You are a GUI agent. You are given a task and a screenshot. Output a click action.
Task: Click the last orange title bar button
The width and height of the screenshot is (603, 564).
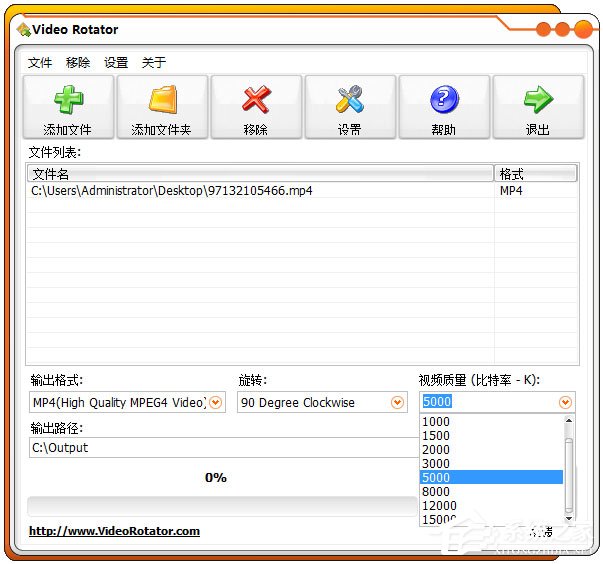pyautogui.click(x=583, y=29)
